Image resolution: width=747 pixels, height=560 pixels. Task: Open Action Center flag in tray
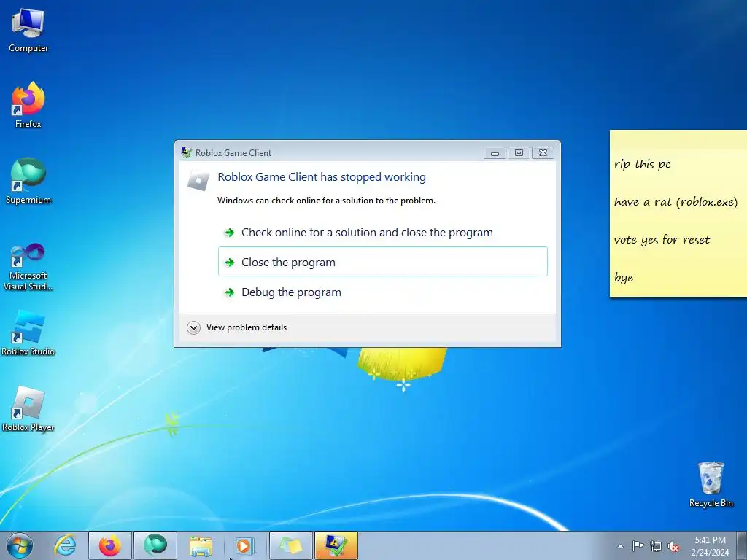coord(638,546)
